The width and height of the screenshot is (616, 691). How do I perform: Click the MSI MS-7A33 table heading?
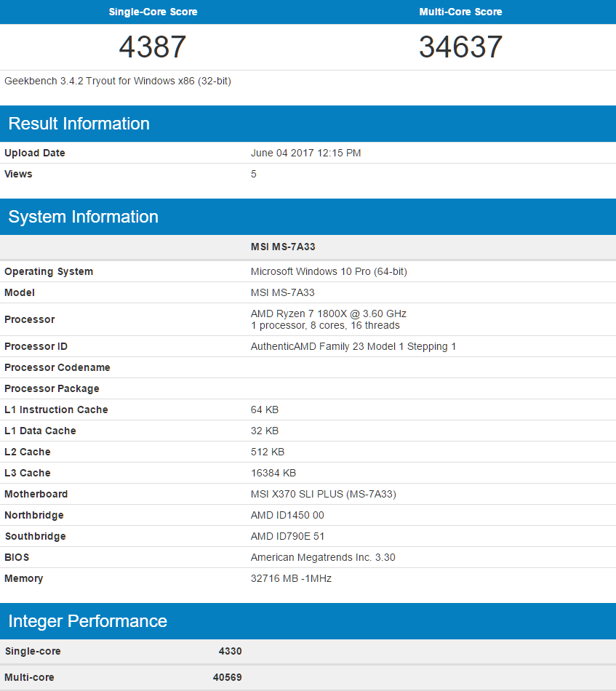pos(283,247)
